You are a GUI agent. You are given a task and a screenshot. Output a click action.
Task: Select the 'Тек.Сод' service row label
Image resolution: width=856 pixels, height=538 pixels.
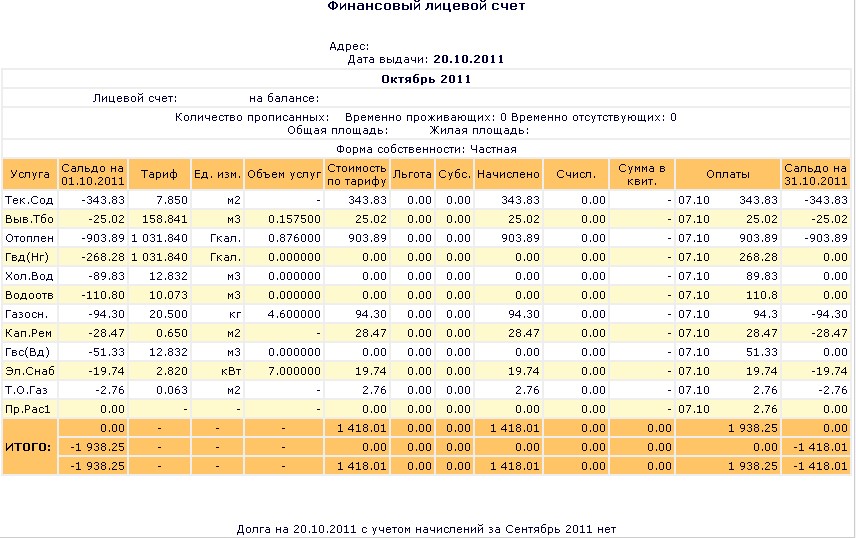29,200
